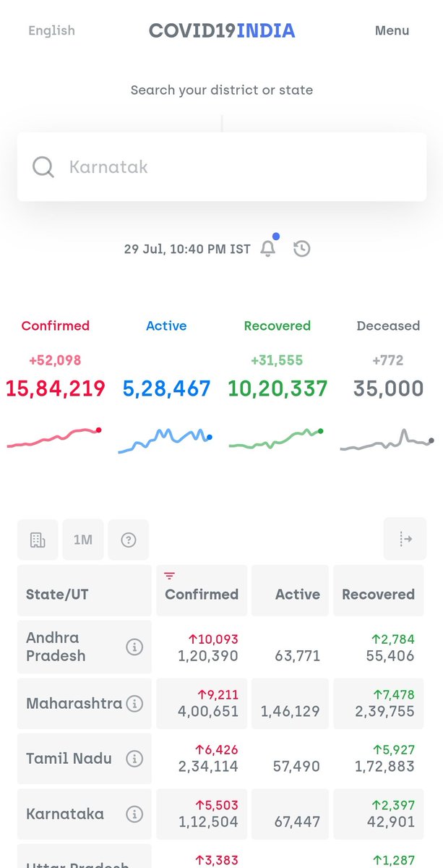The height and width of the screenshot is (868, 443).
Task: Open the time travel history icon
Action: (x=302, y=249)
